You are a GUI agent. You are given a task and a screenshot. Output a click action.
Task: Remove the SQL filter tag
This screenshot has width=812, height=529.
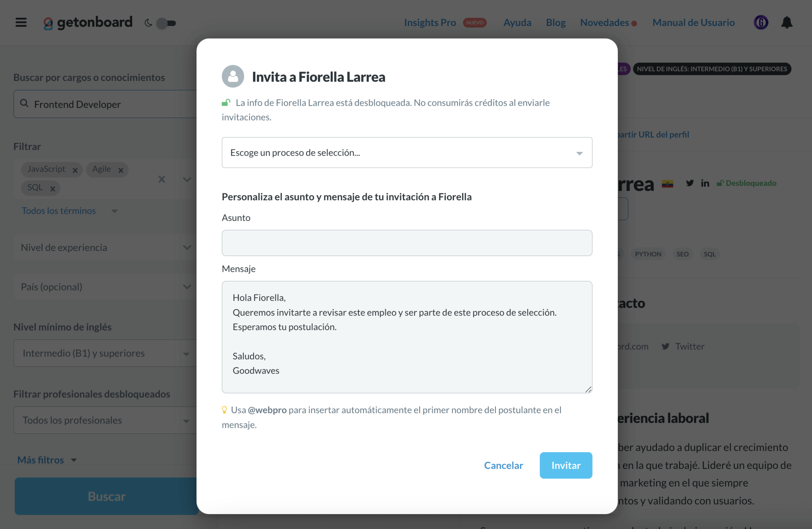(52, 188)
